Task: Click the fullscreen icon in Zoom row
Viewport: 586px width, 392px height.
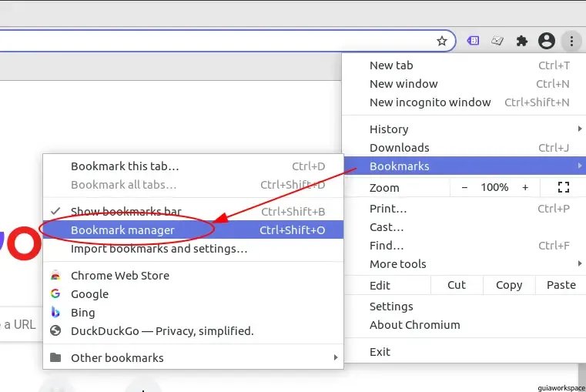Action: (x=564, y=187)
